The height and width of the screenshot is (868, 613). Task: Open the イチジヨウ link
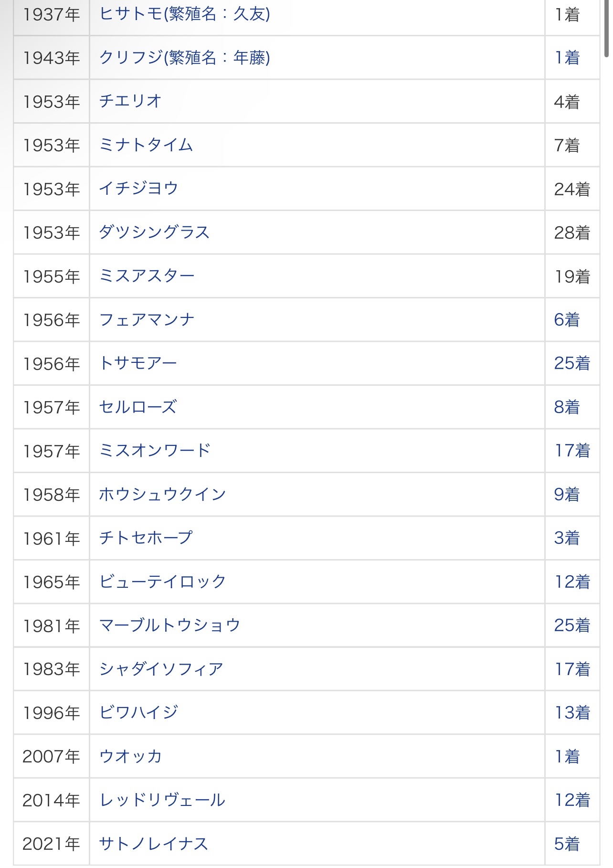coord(138,189)
